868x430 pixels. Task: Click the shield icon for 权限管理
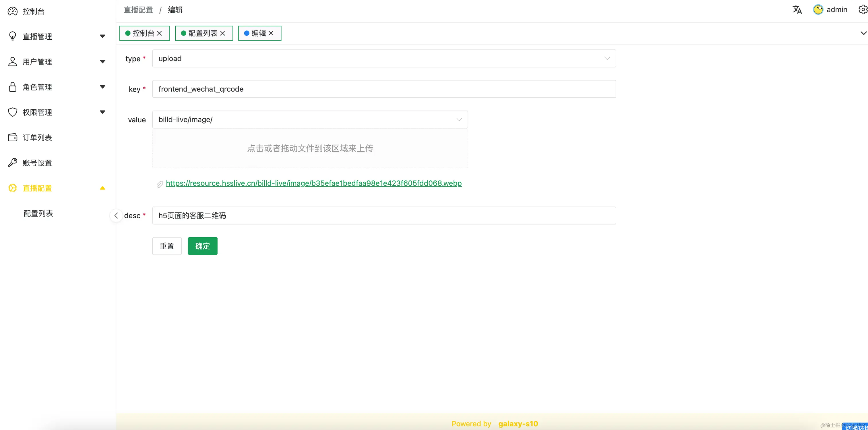(12, 112)
